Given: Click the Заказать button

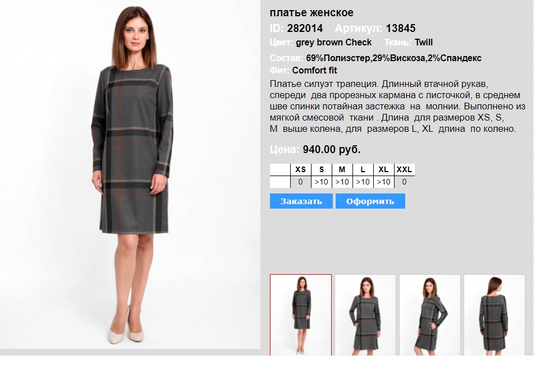Looking at the screenshot, I should pyautogui.click(x=301, y=201).
